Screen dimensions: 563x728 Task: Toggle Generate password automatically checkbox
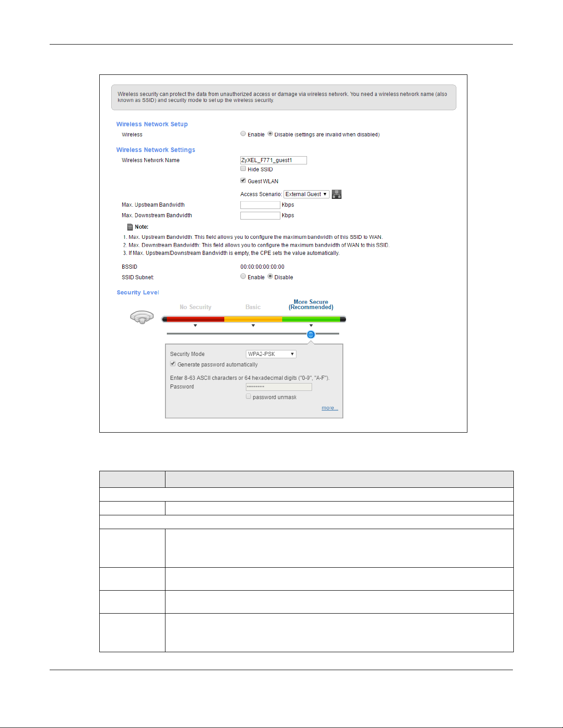coord(173,364)
